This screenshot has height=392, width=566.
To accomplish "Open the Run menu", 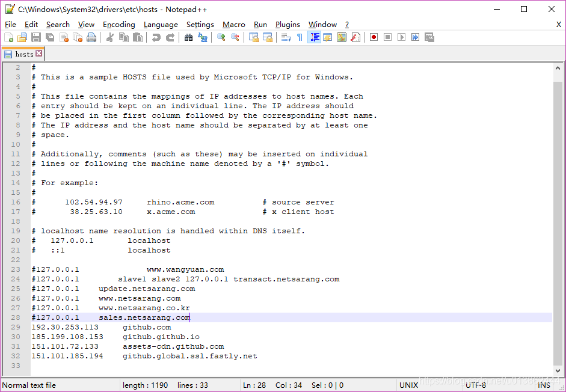I will click(260, 25).
